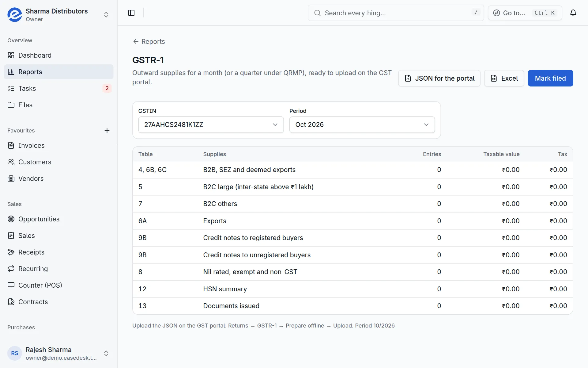Click the Receipts icon in sidebar
This screenshot has height=368, width=588.
pyautogui.click(x=11, y=252)
